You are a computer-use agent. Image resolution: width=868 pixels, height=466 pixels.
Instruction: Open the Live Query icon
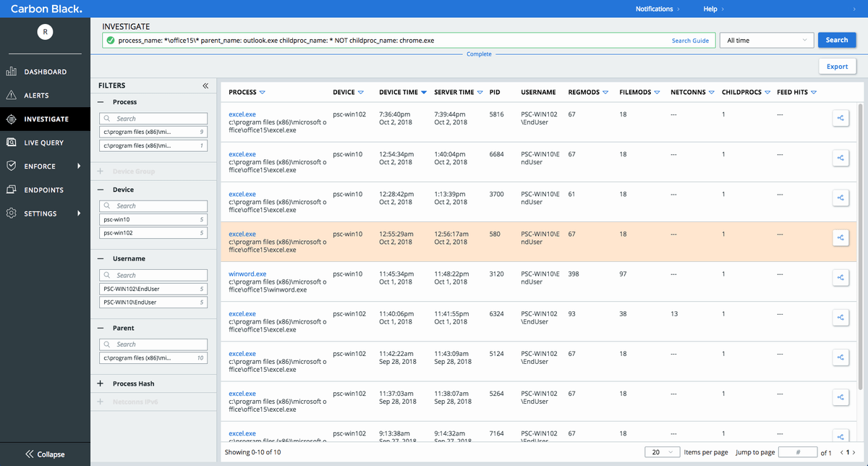(x=11, y=143)
